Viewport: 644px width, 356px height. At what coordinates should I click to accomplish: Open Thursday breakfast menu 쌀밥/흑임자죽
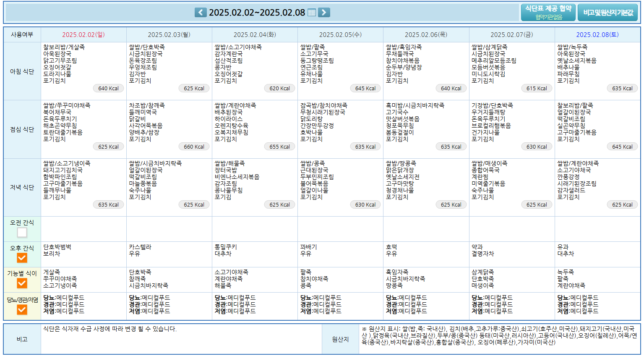tap(404, 47)
